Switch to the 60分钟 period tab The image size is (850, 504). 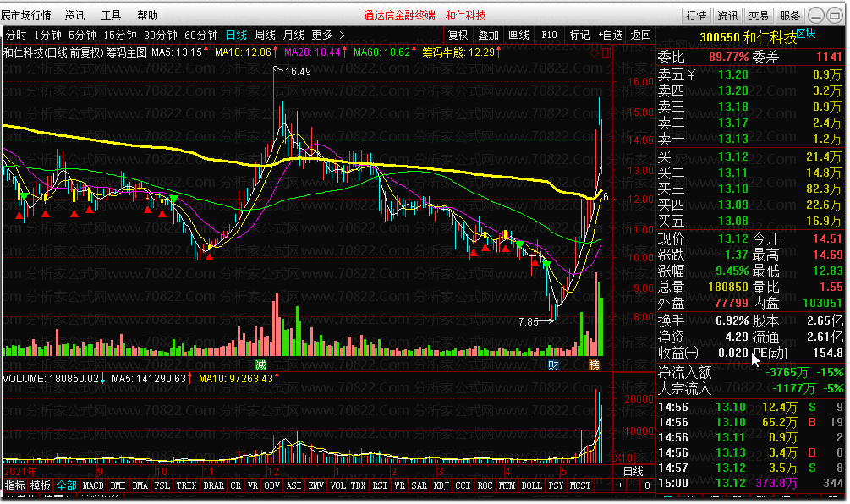click(x=201, y=36)
